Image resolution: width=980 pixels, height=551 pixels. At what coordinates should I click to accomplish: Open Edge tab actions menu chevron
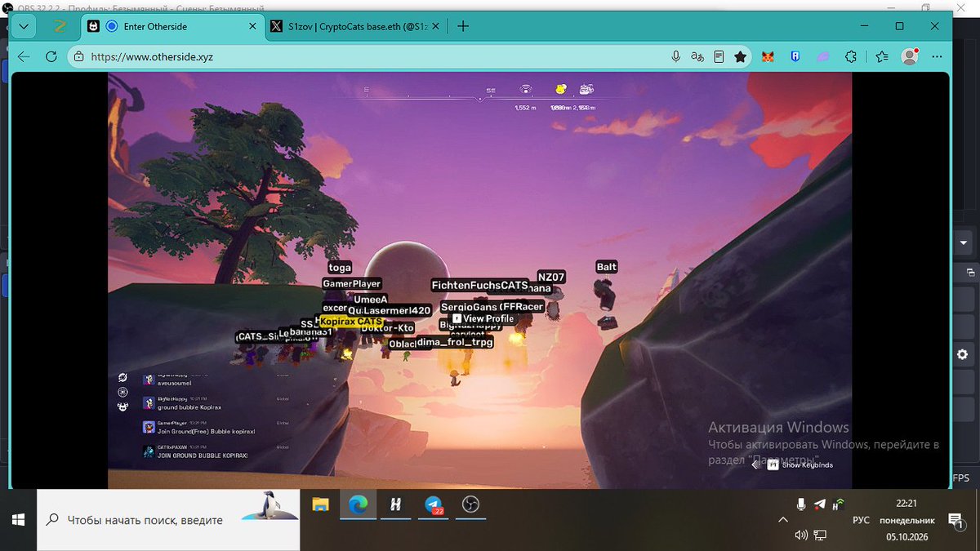click(x=23, y=26)
